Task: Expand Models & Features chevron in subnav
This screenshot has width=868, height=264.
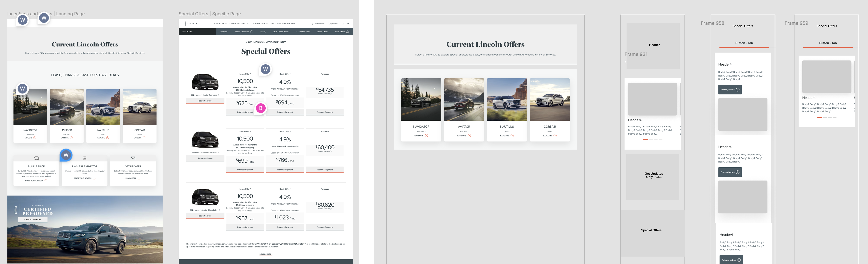Action: (x=252, y=32)
